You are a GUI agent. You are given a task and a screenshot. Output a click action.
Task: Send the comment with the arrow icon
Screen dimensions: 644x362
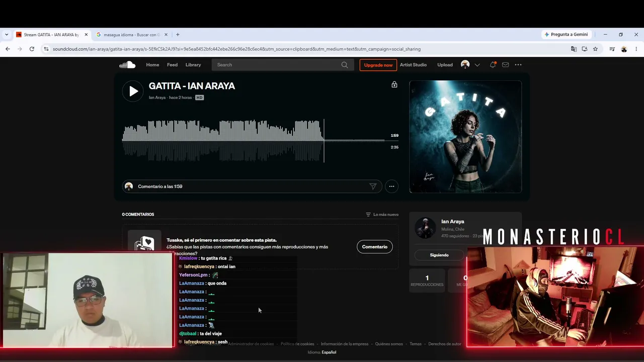tap(373, 187)
